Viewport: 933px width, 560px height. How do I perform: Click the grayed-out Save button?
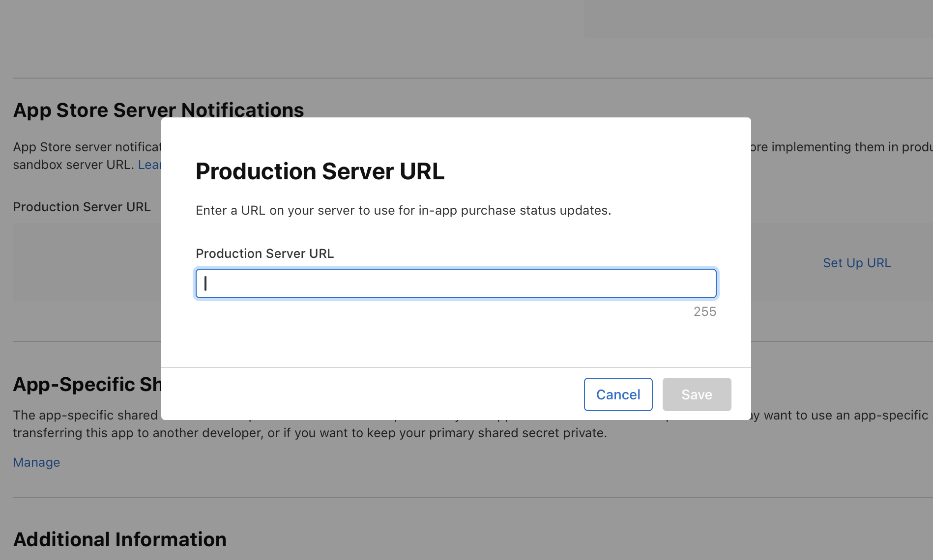pos(697,394)
